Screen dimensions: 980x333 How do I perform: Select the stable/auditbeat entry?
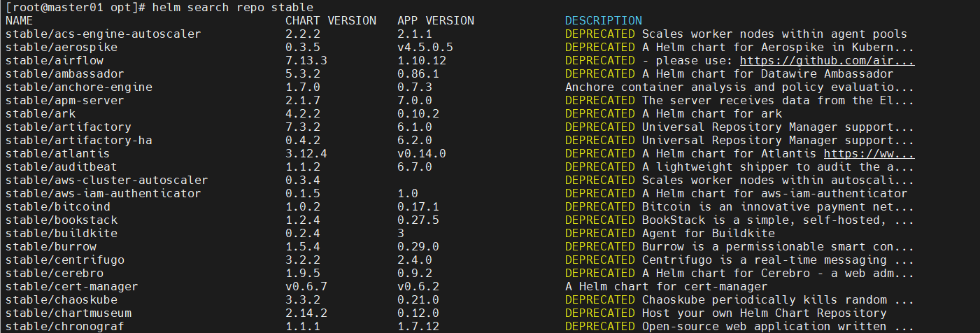click(x=61, y=166)
